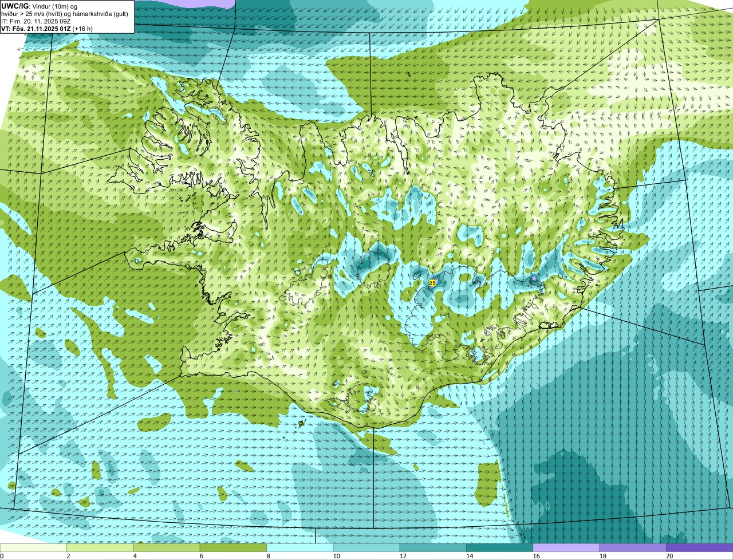
Task: Click the "18" label on the wind scale
Action: (x=603, y=556)
